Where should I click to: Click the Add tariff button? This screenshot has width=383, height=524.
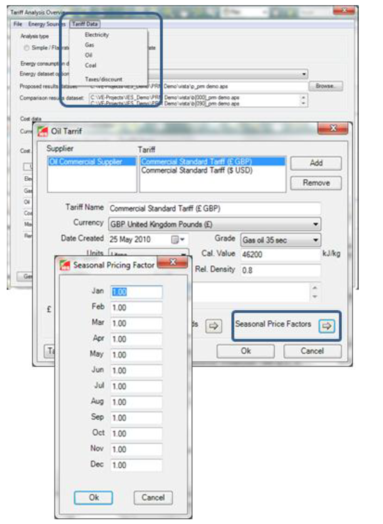click(316, 163)
